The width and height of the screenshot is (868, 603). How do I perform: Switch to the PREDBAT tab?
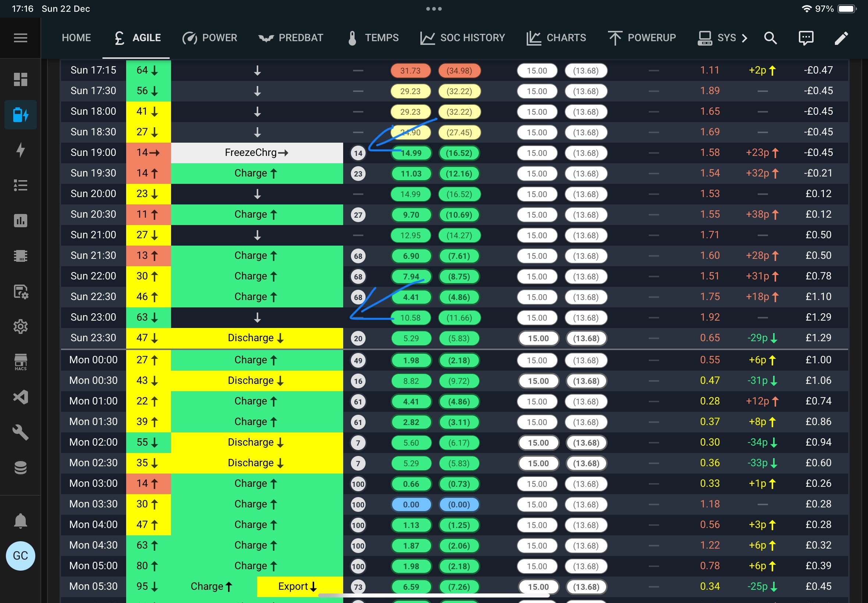291,38
